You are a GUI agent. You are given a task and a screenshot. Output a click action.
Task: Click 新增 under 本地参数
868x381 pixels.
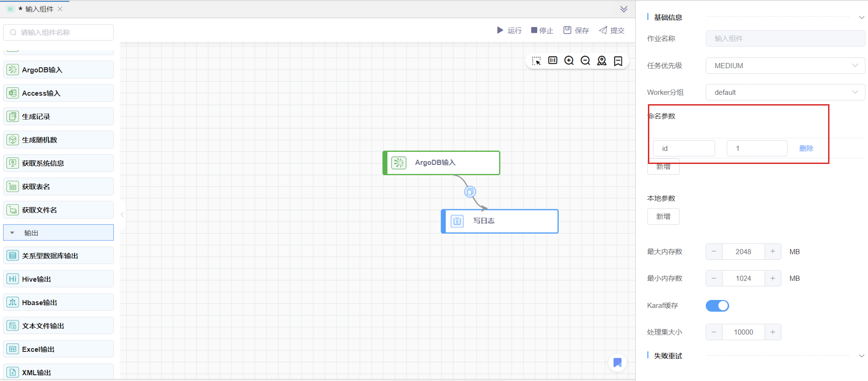(x=663, y=217)
